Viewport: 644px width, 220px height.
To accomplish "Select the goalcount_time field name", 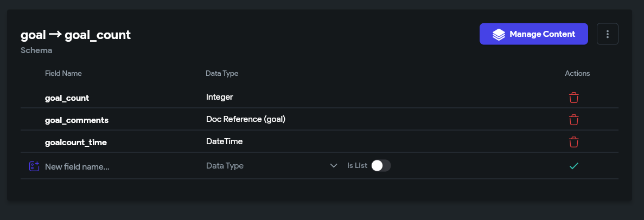I will click(x=76, y=143).
